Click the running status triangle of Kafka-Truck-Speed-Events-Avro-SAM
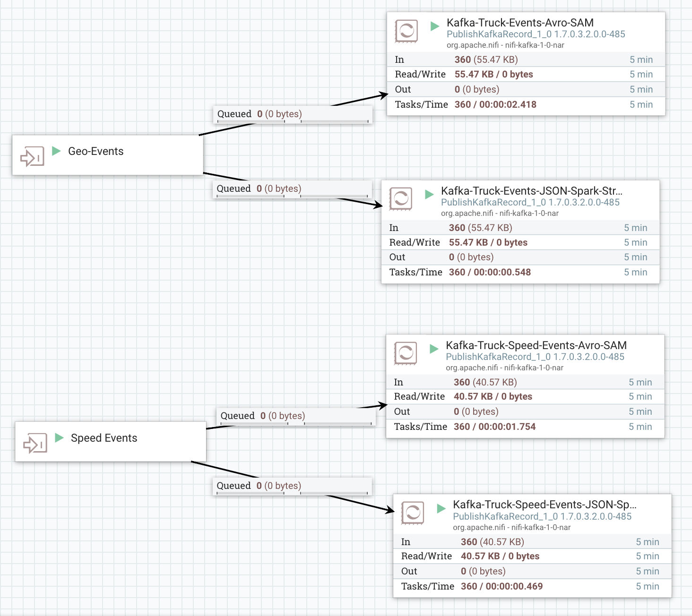692x616 pixels. [434, 349]
